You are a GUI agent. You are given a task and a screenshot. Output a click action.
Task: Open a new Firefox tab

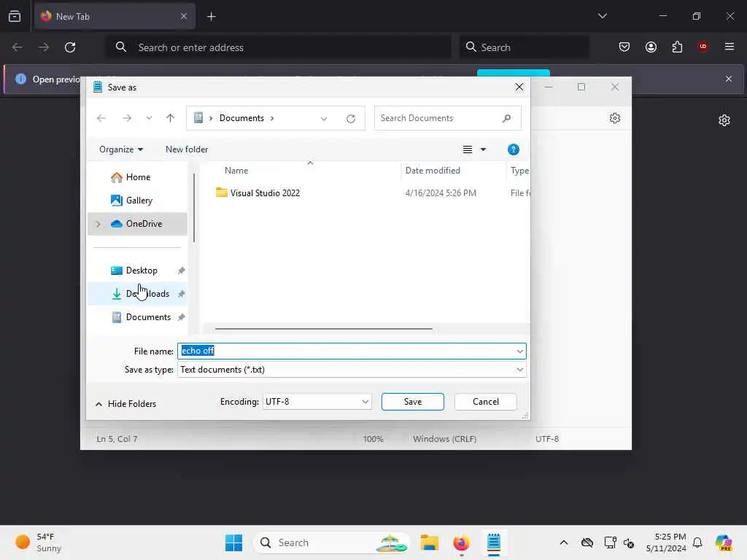[211, 17]
